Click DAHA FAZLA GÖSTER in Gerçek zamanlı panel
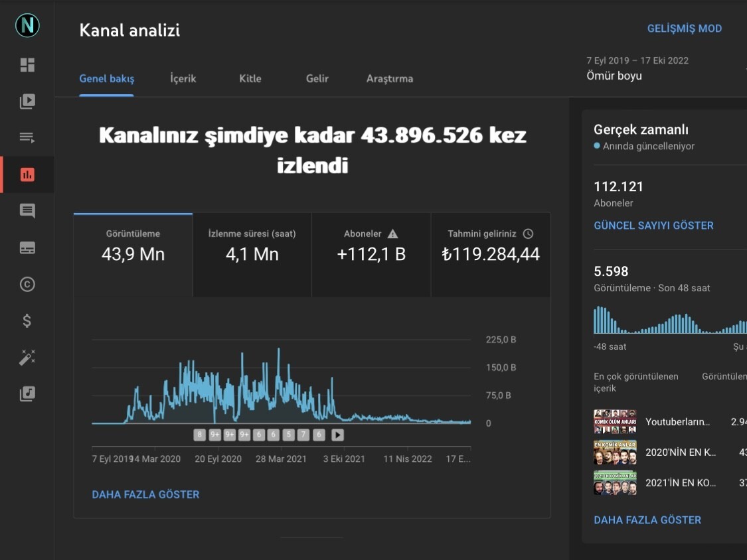This screenshot has height=560, width=747. point(647,520)
